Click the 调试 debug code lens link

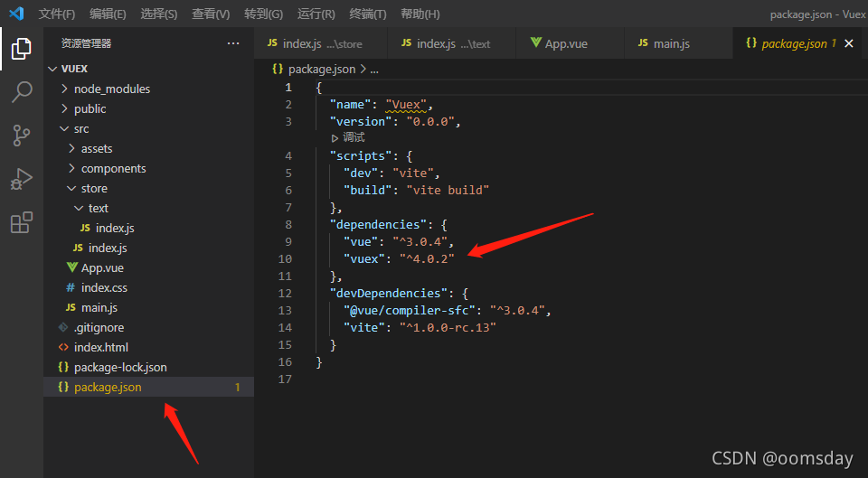click(x=348, y=137)
